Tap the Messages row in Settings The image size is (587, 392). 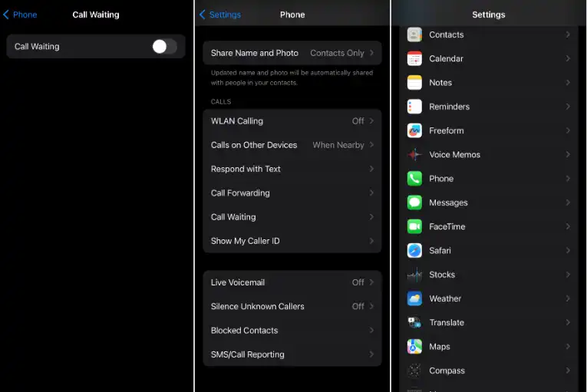point(488,203)
